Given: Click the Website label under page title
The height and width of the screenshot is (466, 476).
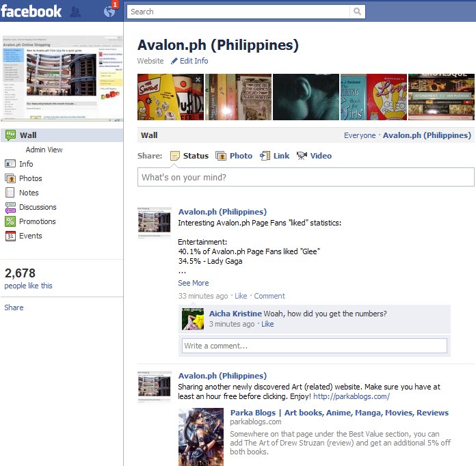Looking at the screenshot, I should pyautogui.click(x=150, y=61).
